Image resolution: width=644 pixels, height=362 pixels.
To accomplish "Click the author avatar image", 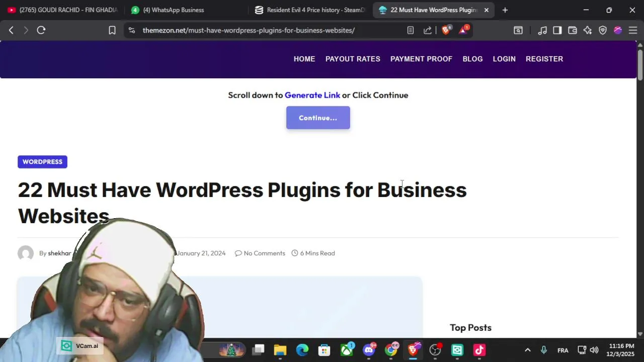I will (26, 253).
